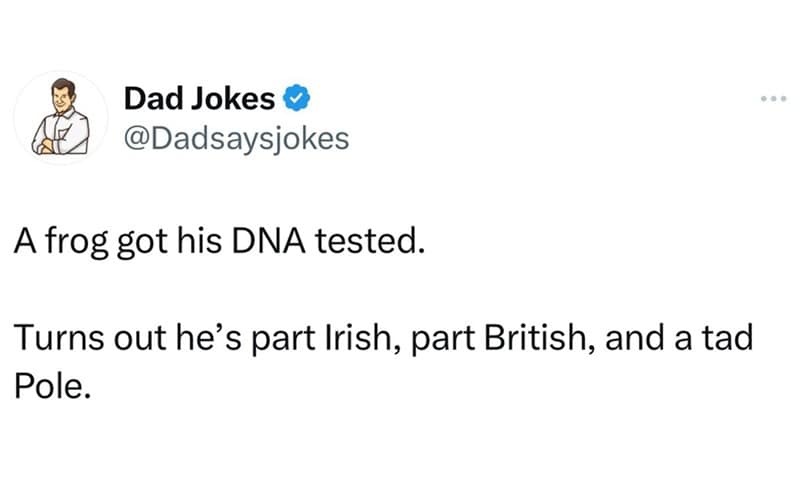
Task: Open the three-dot more options menu
Action: coord(773,98)
